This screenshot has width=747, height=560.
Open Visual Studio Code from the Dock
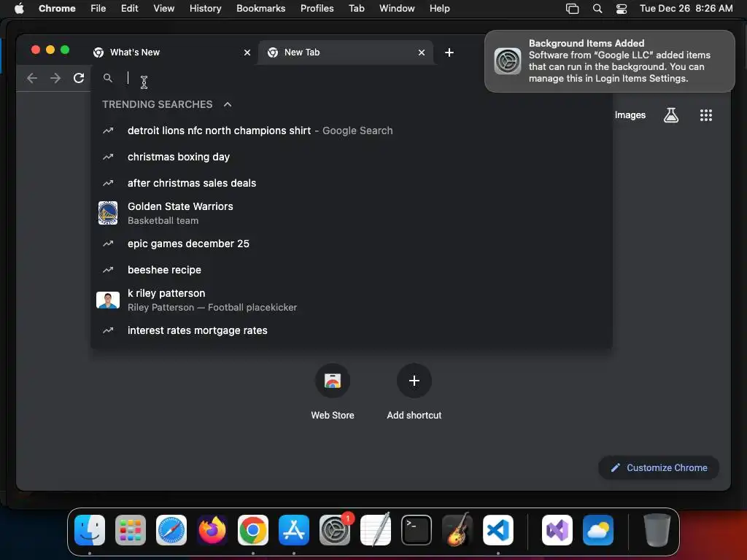coord(498,530)
